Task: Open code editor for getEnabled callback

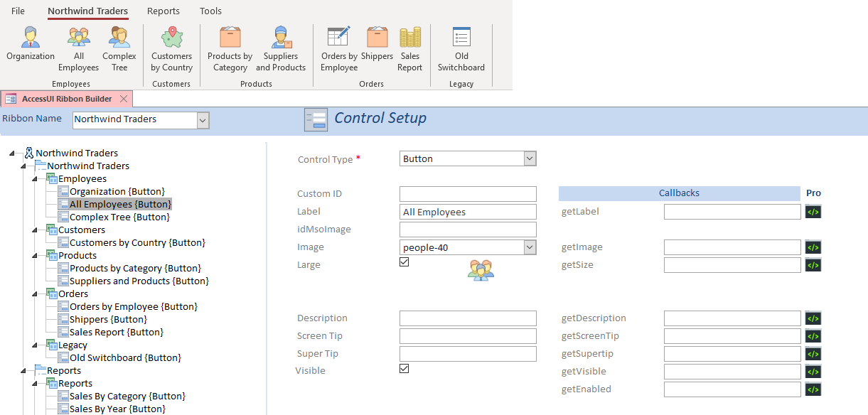Action: pos(813,389)
